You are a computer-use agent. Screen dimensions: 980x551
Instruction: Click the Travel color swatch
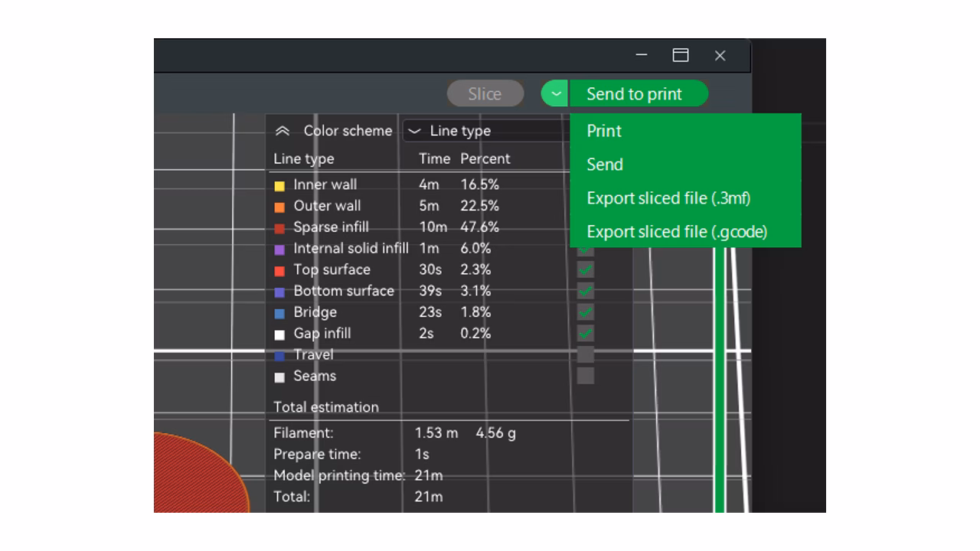tap(279, 356)
